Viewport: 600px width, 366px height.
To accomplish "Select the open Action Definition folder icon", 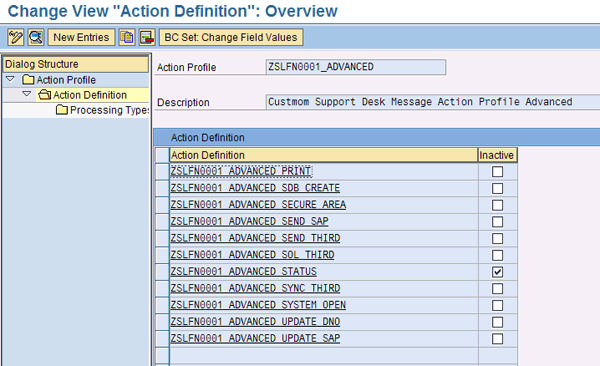I will tap(44, 95).
